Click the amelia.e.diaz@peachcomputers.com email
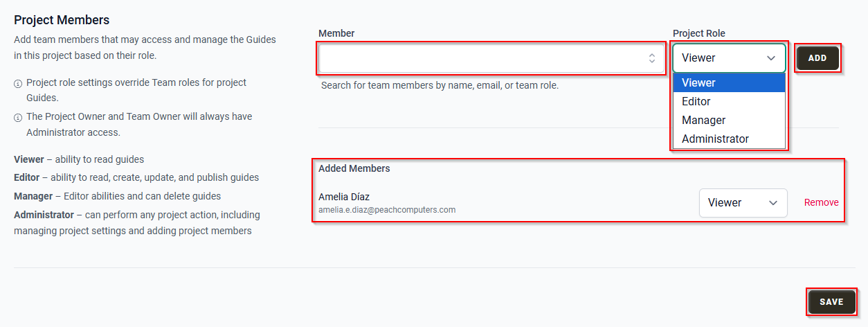Screen dimensions: 868x327 (387, 209)
